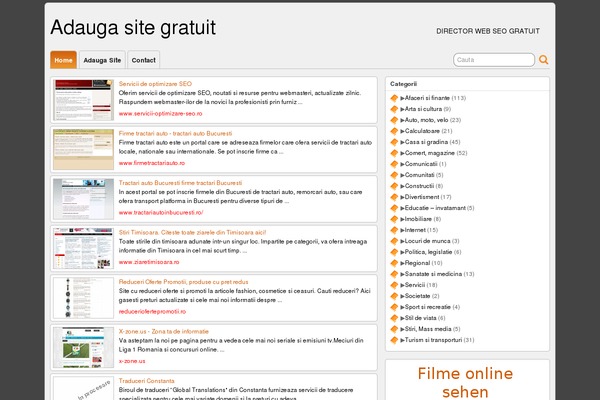Click the Reduceri Oferte Promotii thumbnail

83,298
